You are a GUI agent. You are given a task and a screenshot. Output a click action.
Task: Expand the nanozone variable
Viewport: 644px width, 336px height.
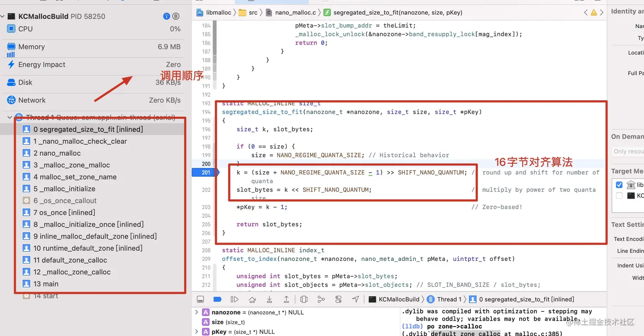[196, 312]
